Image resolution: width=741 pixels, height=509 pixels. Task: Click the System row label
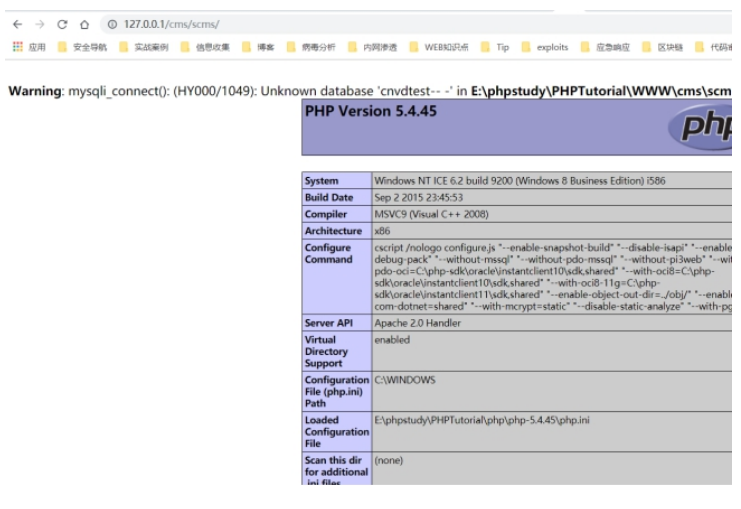[321, 181]
